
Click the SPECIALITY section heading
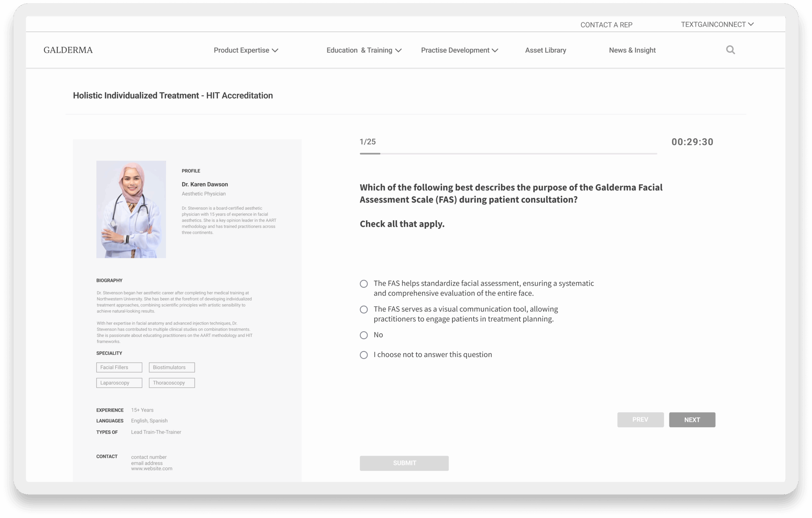[109, 353]
